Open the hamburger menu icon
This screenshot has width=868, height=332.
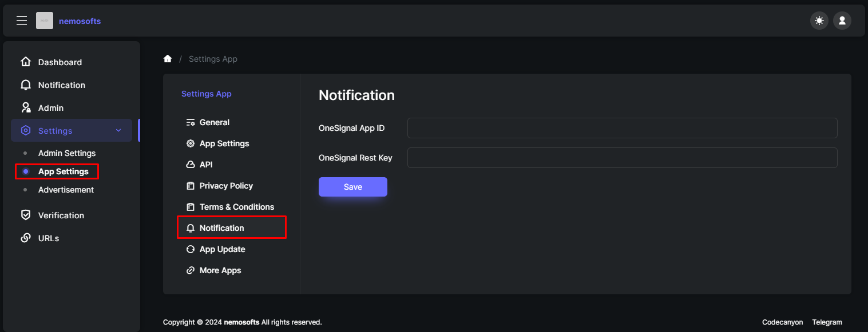(x=22, y=21)
